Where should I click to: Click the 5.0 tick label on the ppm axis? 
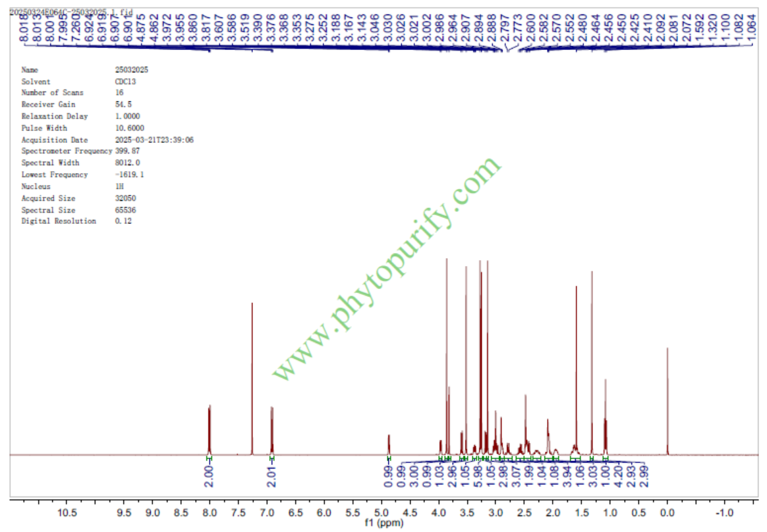pos(382,513)
